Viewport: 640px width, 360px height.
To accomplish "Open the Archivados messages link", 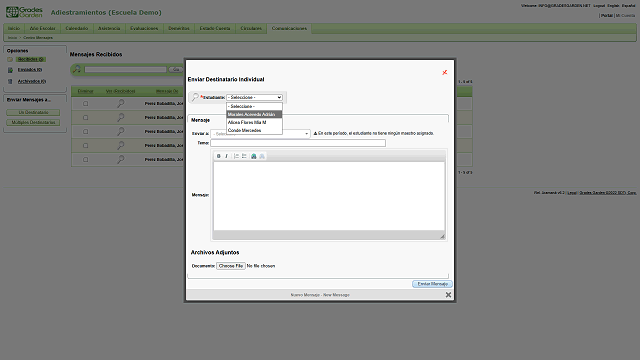I will coord(32,81).
